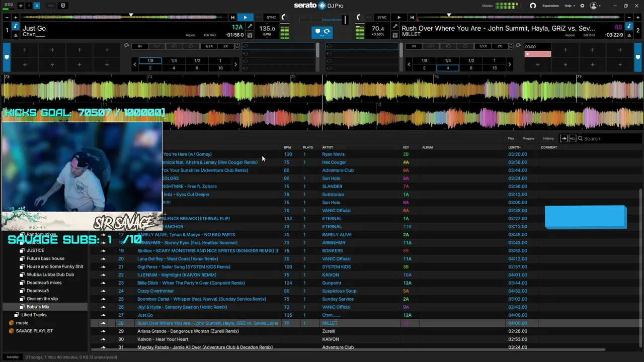Show next loop sizes on deck 1
Viewport: 644px width, 362px height.
click(235, 64)
